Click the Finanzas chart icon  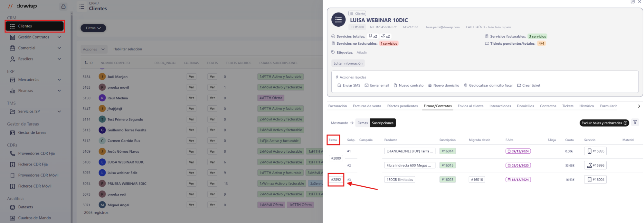13,91
